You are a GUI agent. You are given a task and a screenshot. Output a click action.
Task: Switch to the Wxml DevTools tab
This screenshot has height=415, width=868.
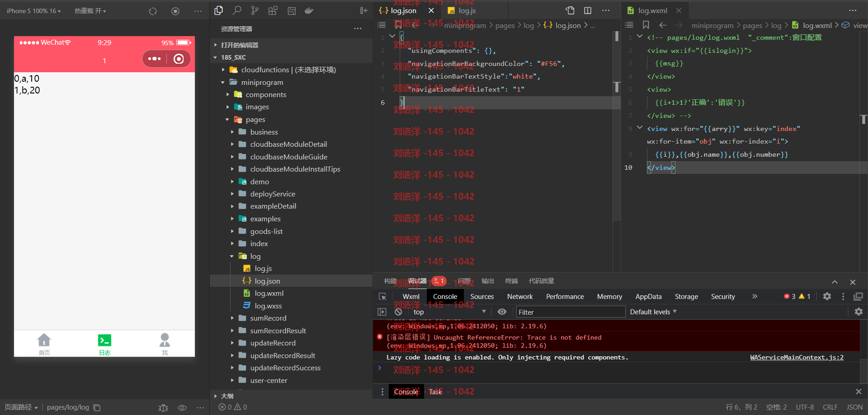411,297
